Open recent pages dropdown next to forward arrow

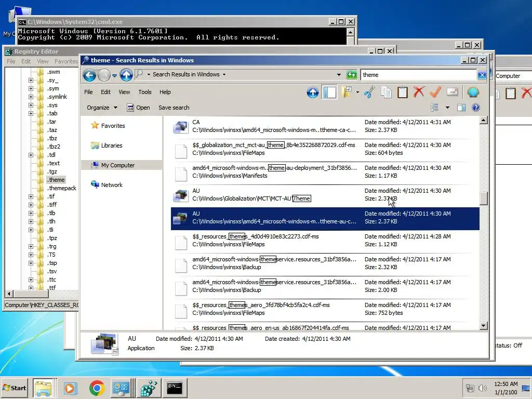point(114,75)
